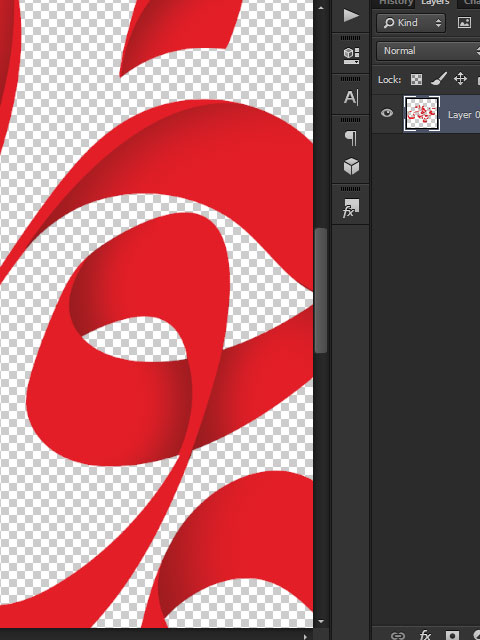Open the Normal blend mode dropdown
The width and height of the screenshot is (480, 640).
pyautogui.click(x=428, y=51)
